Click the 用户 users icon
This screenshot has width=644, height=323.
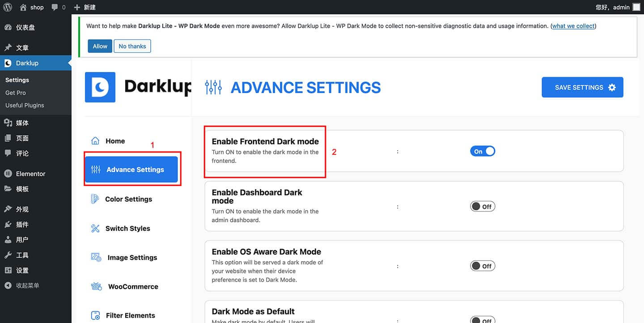tap(8, 239)
